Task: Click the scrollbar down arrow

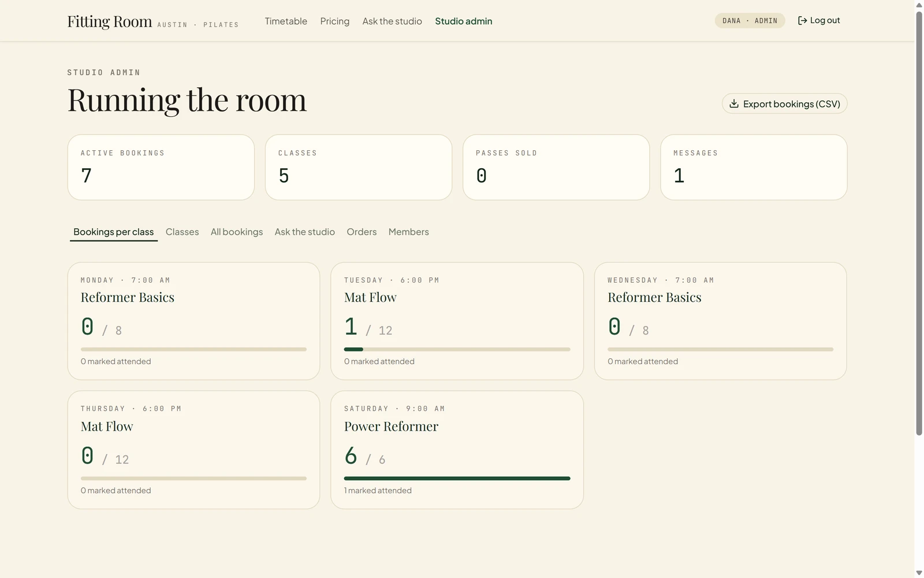Action: pos(919,573)
